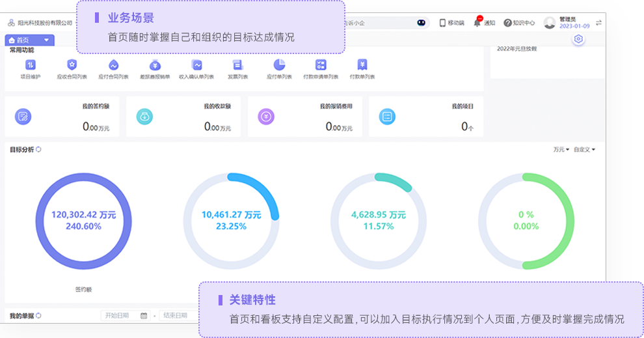Open 发票列表 invoice icon

click(x=237, y=65)
